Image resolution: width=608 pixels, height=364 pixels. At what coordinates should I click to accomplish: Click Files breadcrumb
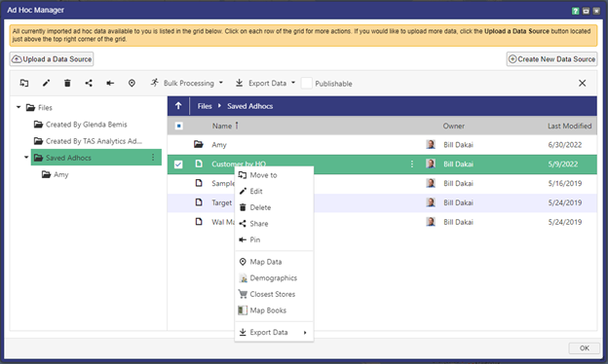pos(205,106)
